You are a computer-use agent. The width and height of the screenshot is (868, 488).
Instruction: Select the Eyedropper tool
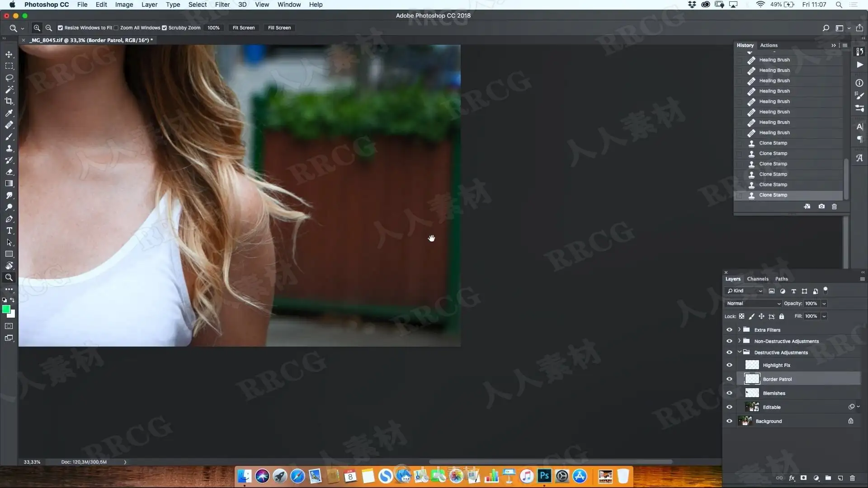pos(9,113)
